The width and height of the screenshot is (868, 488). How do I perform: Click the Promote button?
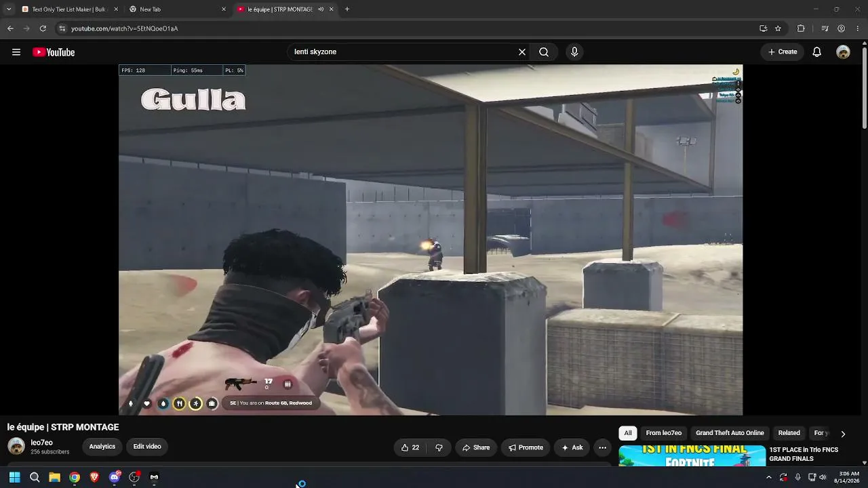526,447
